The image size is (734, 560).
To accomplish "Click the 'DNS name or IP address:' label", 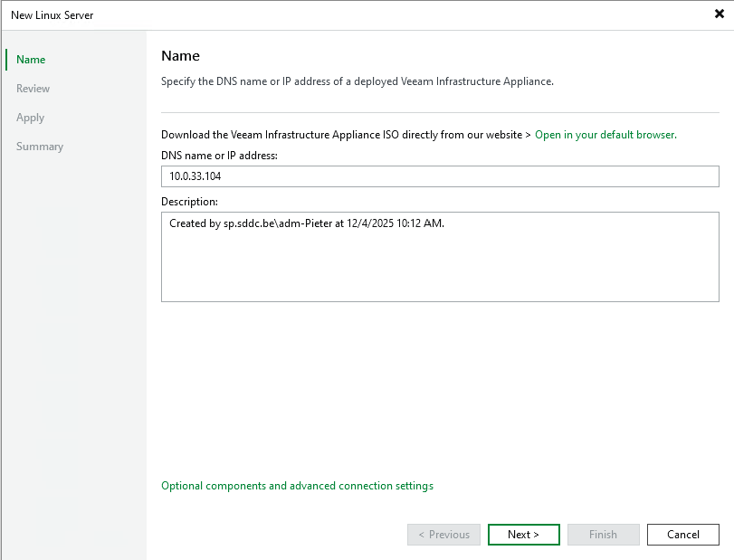I will [x=219, y=156].
